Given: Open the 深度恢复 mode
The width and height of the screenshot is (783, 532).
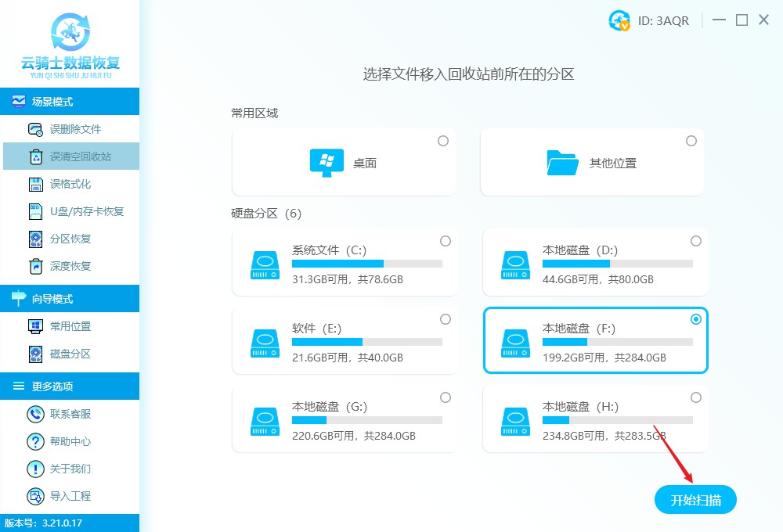Looking at the screenshot, I should tap(70, 267).
